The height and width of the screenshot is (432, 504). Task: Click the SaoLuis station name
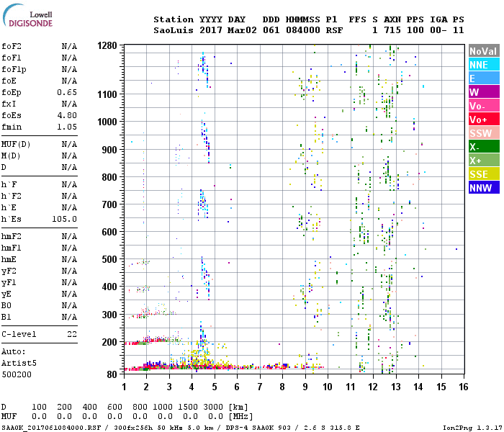coord(174,30)
